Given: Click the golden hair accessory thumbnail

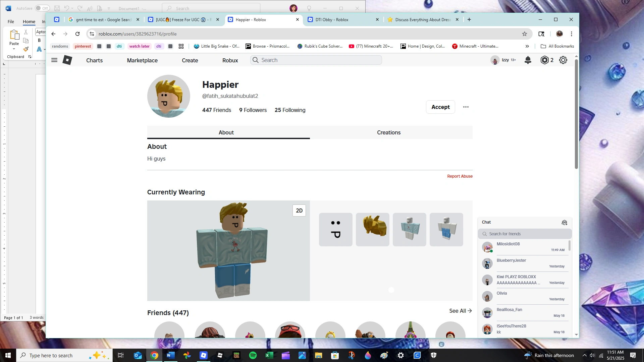Looking at the screenshot, I should (373, 230).
